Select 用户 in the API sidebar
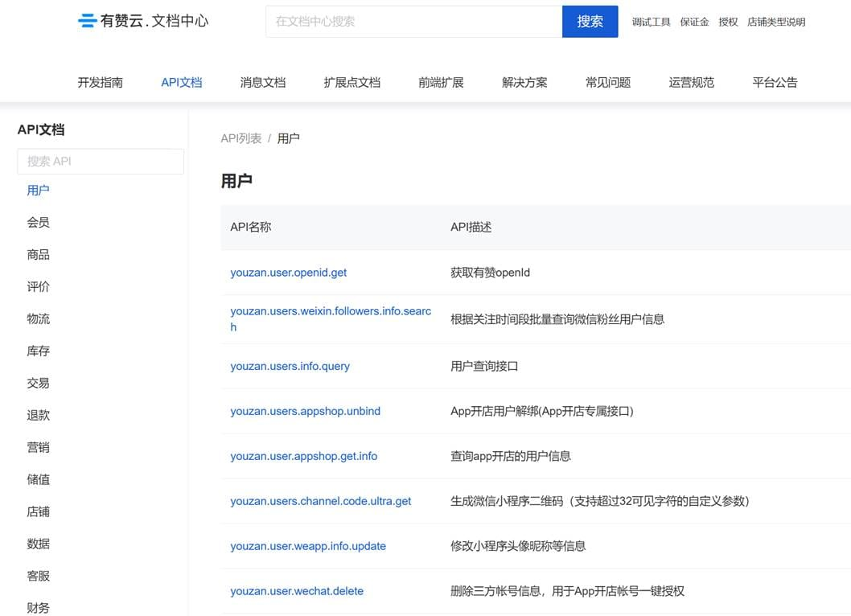Screen dimensions: 851x616 tap(38, 191)
